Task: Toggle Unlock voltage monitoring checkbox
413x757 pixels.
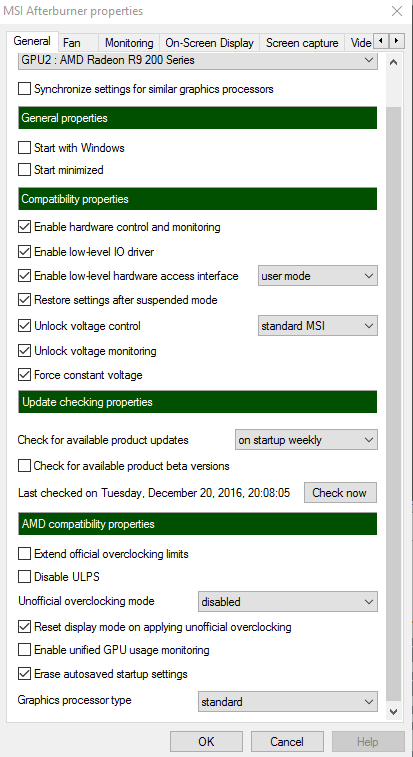Action: tap(24, 351)
